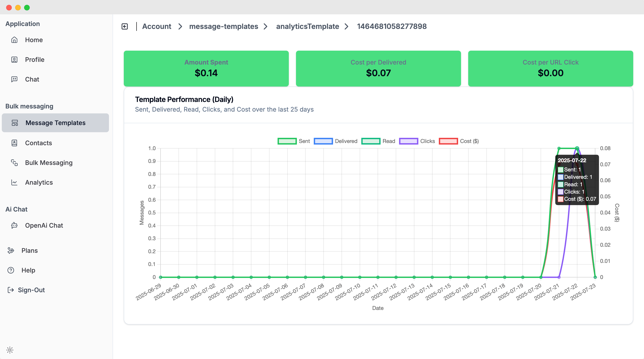This screenshot has width=644, height=359.
Task: Collapse sidebar with back arrow icon
Action: point(125,26)
